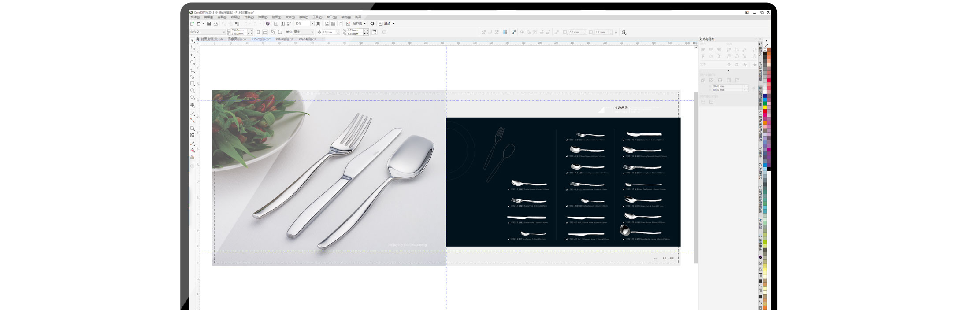The image size is (980, 310).
Task: Click the Print icon
Action: click(215, 23)
